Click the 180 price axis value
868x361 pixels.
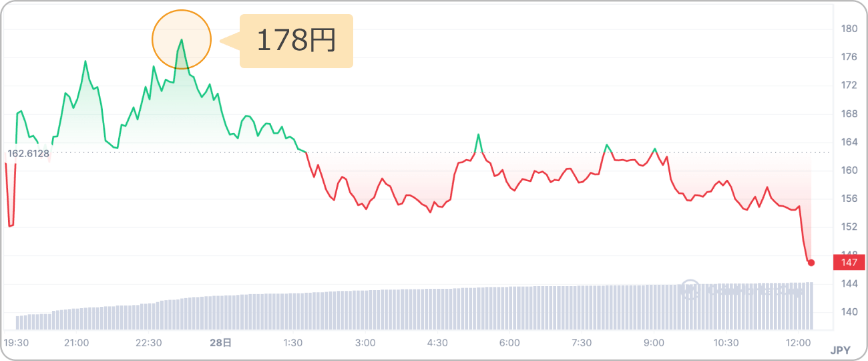pos(850,29)
